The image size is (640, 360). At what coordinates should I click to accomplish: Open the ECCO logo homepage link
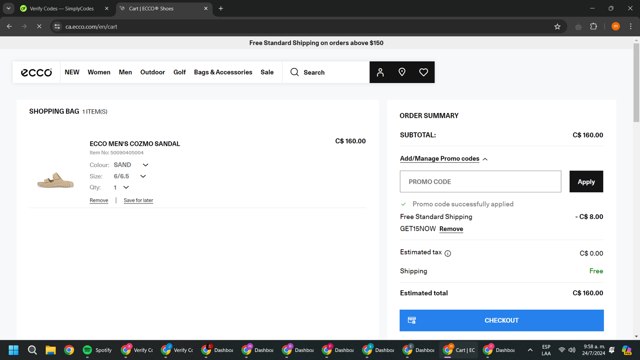coord(36,72)
